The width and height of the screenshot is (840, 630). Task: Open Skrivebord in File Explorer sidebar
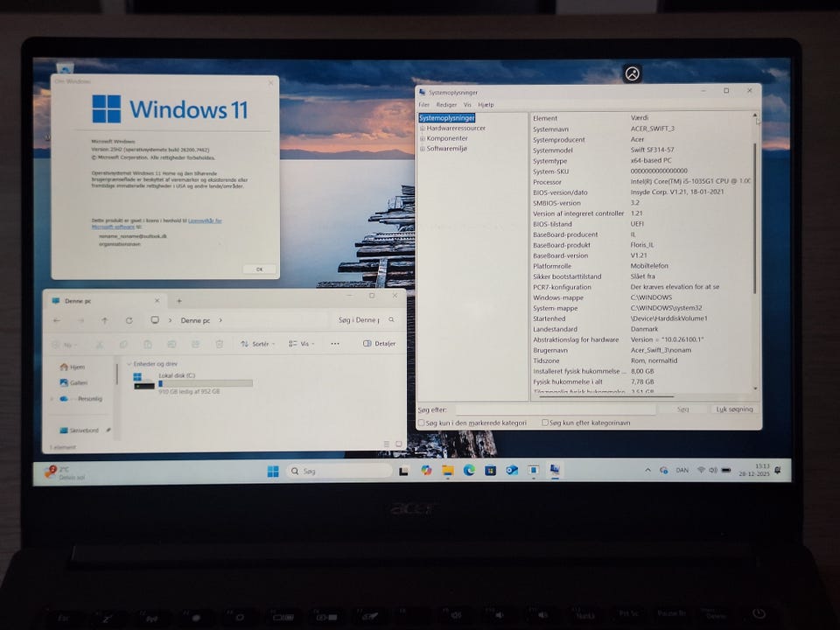coord(79,430)
